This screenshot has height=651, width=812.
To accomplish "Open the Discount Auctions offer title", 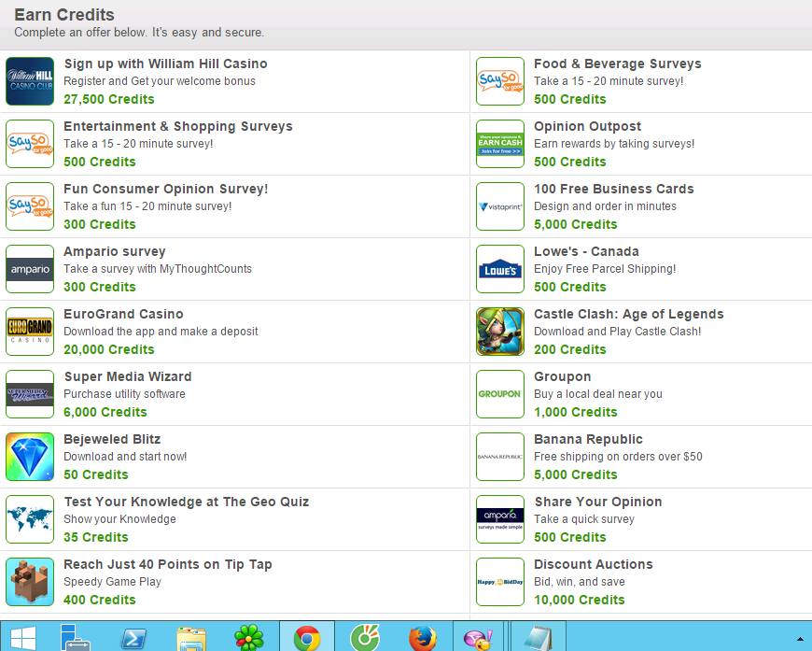I will [594, 564].
